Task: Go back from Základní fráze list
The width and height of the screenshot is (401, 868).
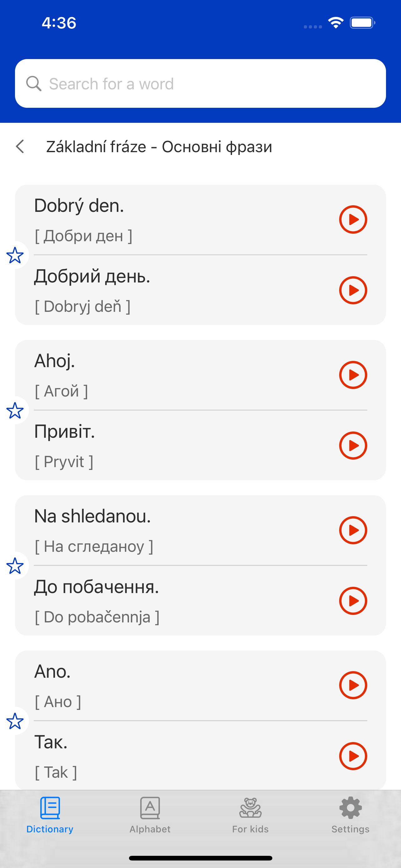Action: 20,147
